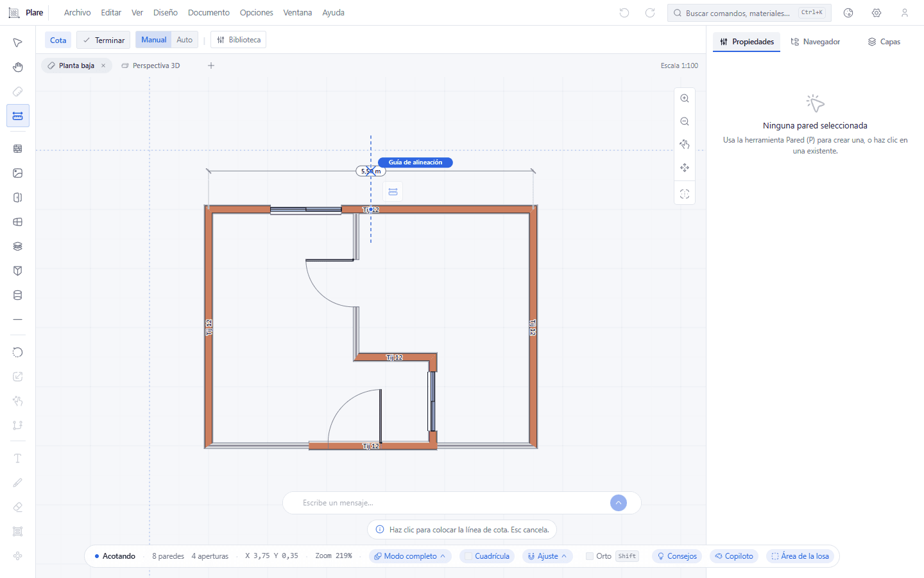Open the Ajuste snap dropdown

(x=547, y=556)
